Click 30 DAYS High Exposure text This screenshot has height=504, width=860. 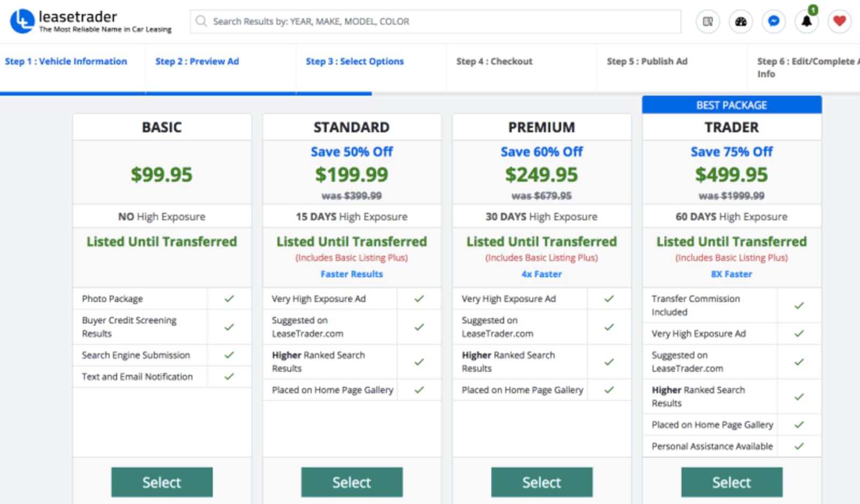click(542, 217)
